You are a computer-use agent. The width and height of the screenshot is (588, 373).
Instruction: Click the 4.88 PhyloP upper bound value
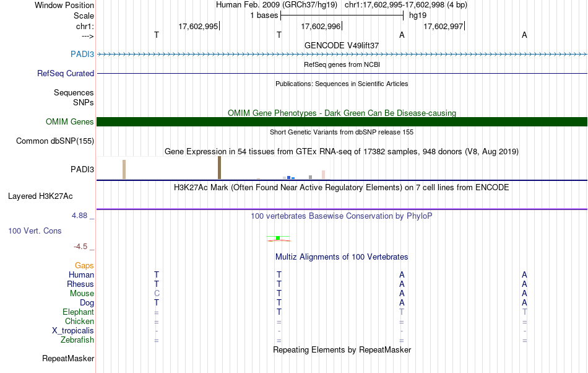tap(79, 216)
